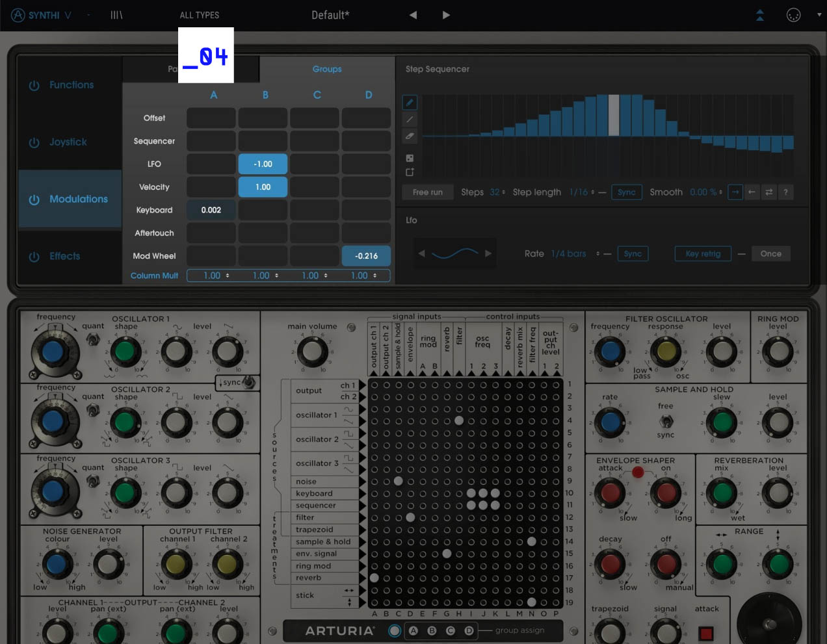Select the pencil draw tool in Step Sequencer
Screen dimensions: 827x644
tap(410, 103)
